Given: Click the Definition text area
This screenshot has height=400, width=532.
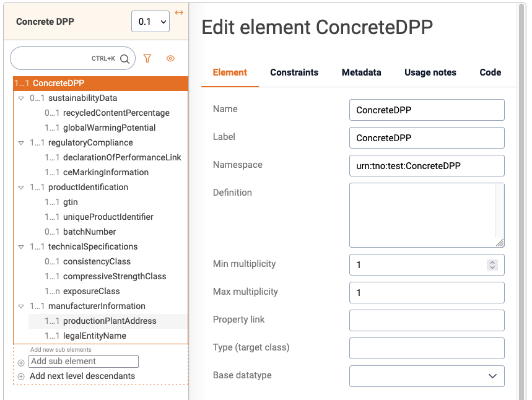Looking at the screenshot, I should point(427,215).
